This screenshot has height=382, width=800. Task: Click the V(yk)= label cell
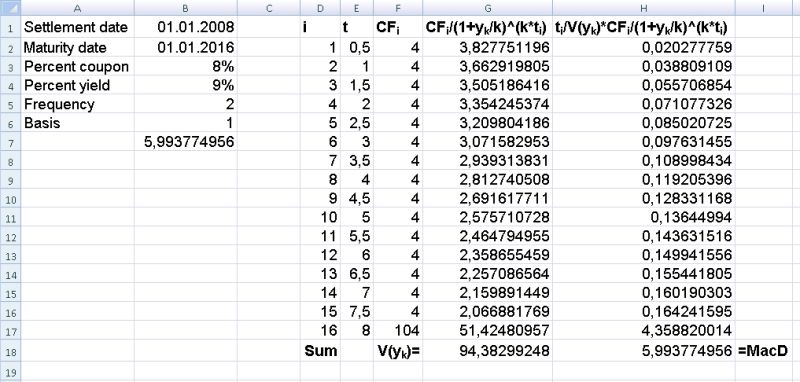pos(398,350)
